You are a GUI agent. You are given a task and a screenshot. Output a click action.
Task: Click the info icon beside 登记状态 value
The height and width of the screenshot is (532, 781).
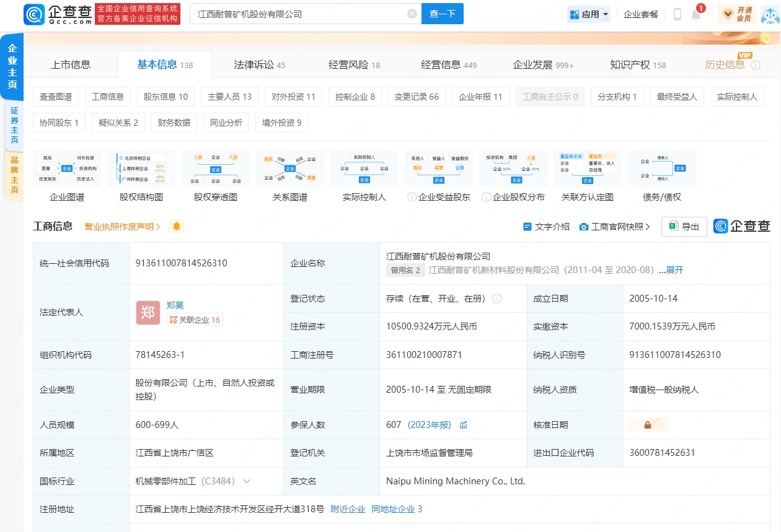(x=497, y=299)
